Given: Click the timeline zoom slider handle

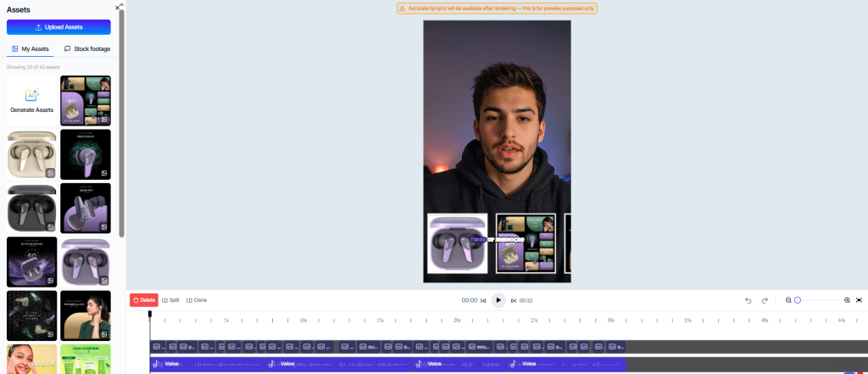Looking at the screenshot, I should click(x=798, y=299).
